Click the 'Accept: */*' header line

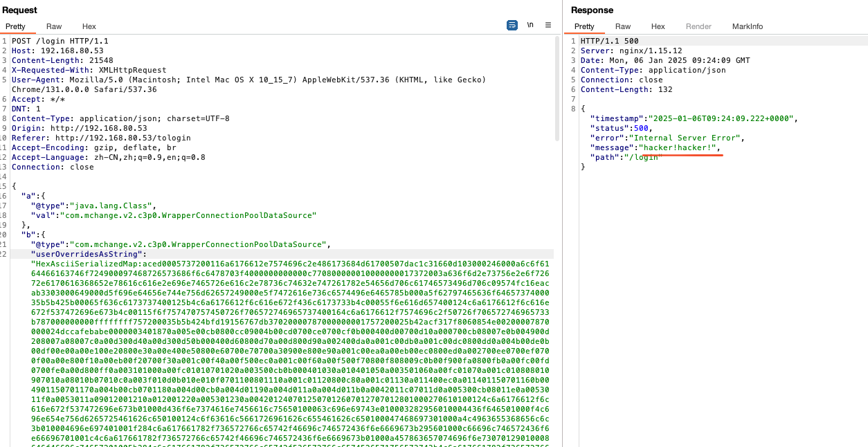point(38,99)
